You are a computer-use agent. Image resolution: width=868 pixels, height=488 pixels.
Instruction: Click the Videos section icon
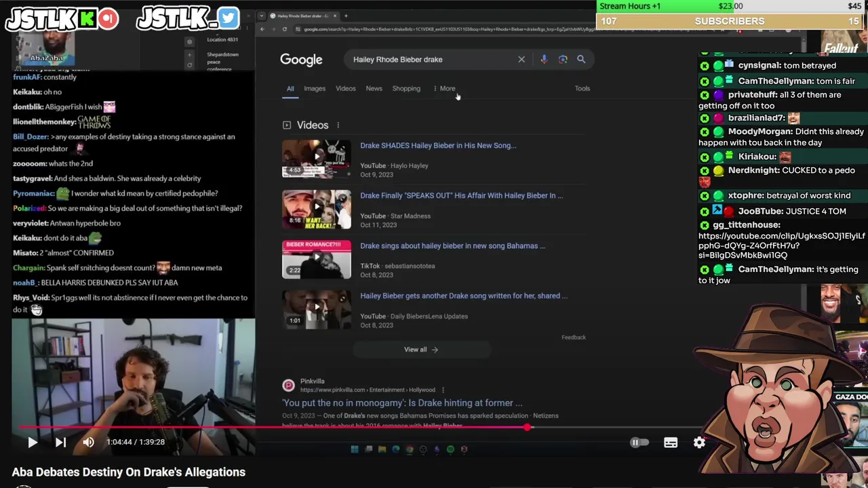pyautogui.click(x=287, y=125)
